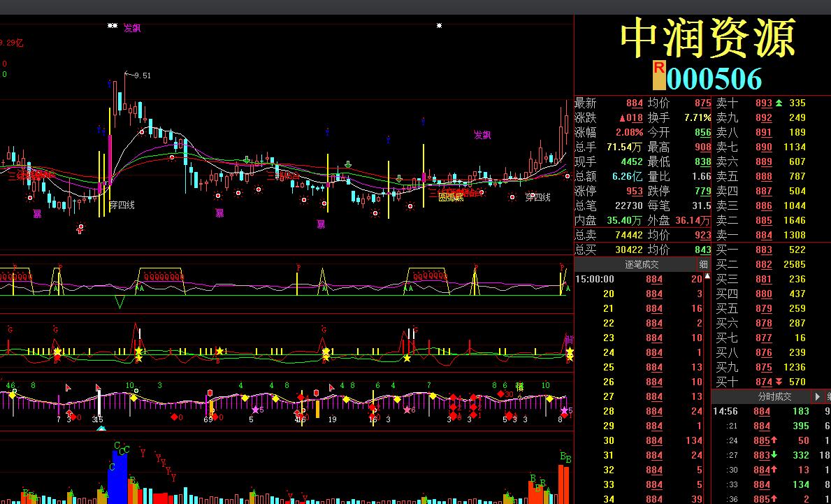Image resolution: width=831 pixels, height=504 pixels.
Task: Click the 最新 price value 884
Action: (635, 103)
